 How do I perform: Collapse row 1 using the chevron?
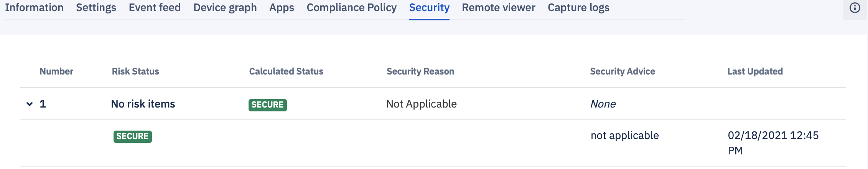pyautogui.click(x=30, y=104)
